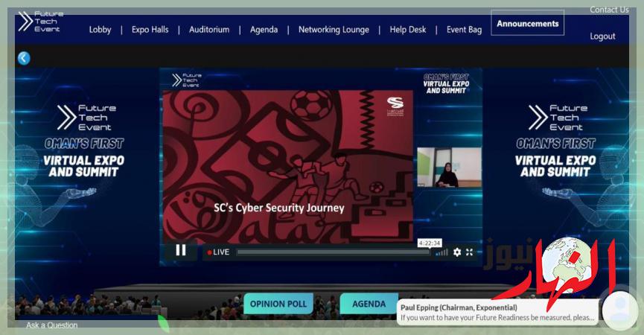
Task: Pause the live video stream
Action: point(181,250)
